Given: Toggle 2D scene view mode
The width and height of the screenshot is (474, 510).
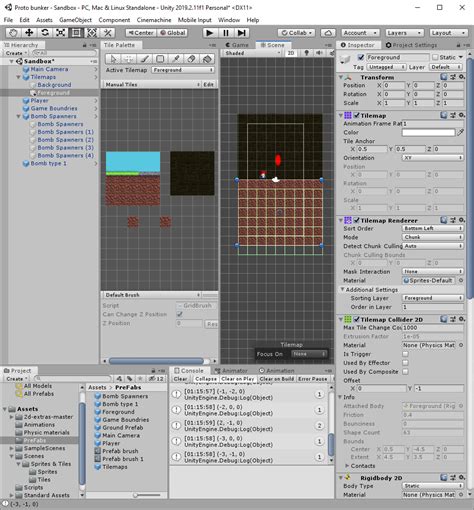Looking at the screenshot, I should coord(291,53).
